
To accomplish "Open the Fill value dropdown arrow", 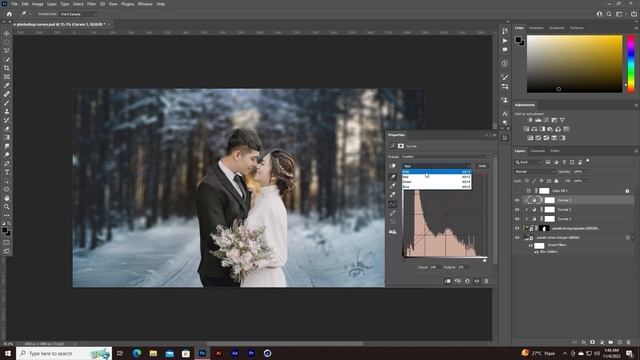I will coord(586,180).
